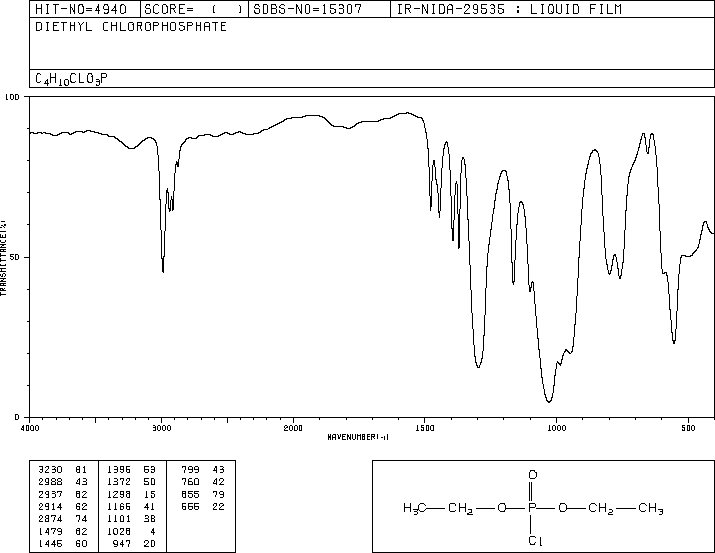This screenshot has width=715, height=553.
Task: Click the deepest spectrum trough near 1028
Action: point(549,401)
